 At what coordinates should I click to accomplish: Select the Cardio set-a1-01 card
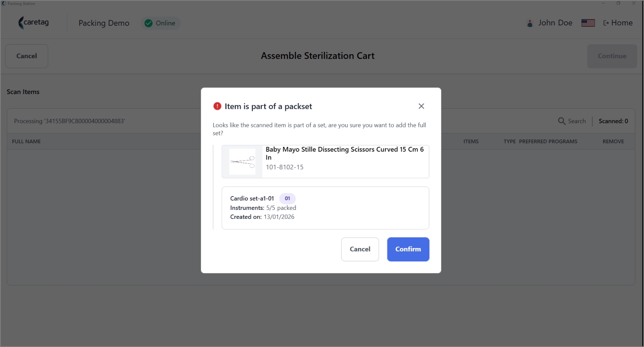coord(325,208)
